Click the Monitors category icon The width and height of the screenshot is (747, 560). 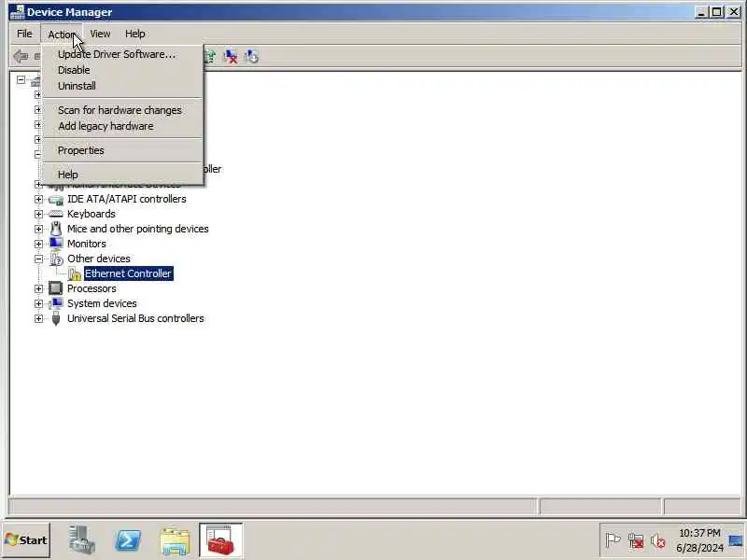[56, 244]
